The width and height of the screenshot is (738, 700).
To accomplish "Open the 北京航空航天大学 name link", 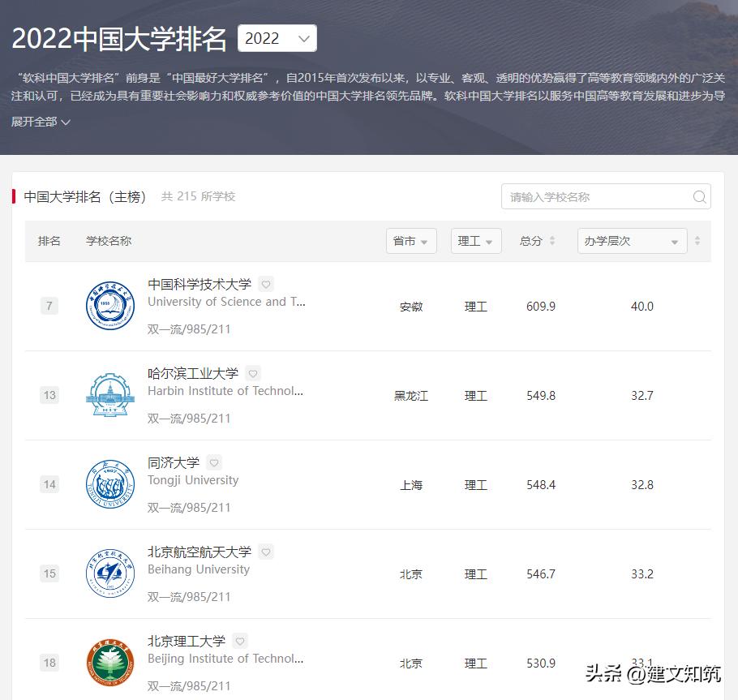I will coord(199,552).
